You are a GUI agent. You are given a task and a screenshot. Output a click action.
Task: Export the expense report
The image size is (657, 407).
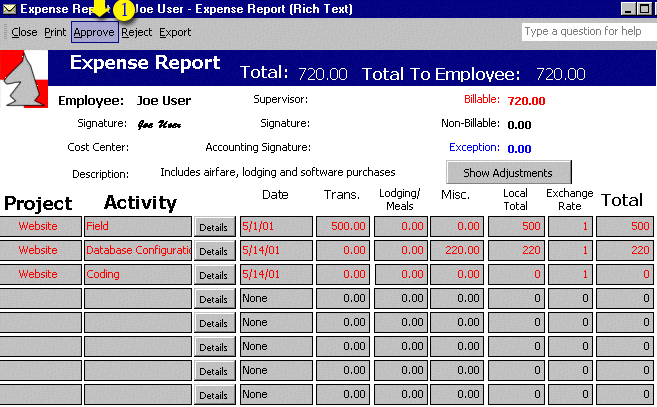coord(175,32)
